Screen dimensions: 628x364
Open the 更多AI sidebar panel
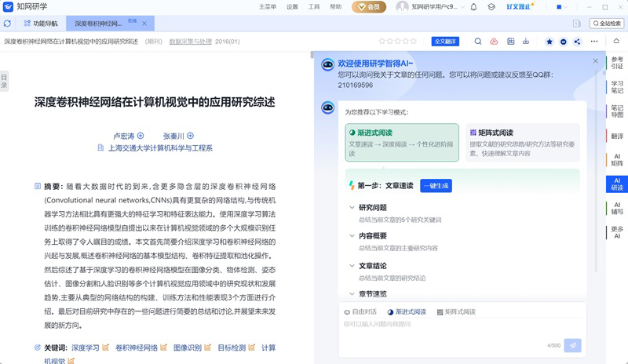(x=617, y=233)
